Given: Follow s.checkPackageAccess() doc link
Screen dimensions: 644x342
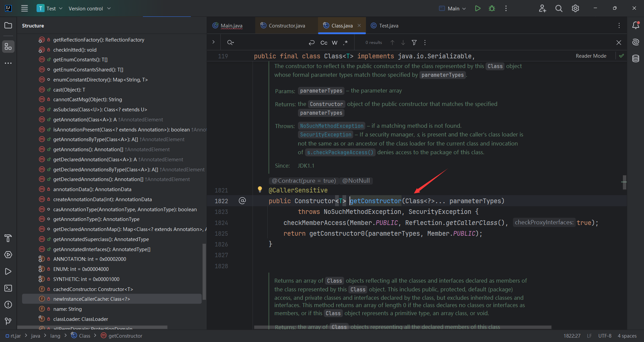Looking at the screenshot, I should [340, 152].
